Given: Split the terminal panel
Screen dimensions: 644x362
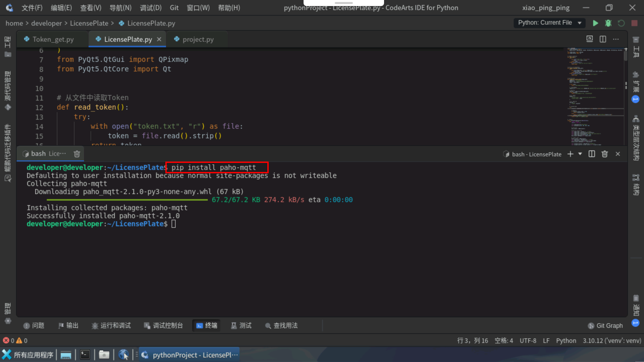Looking at the screenshot, I should [x=592, y=154].
